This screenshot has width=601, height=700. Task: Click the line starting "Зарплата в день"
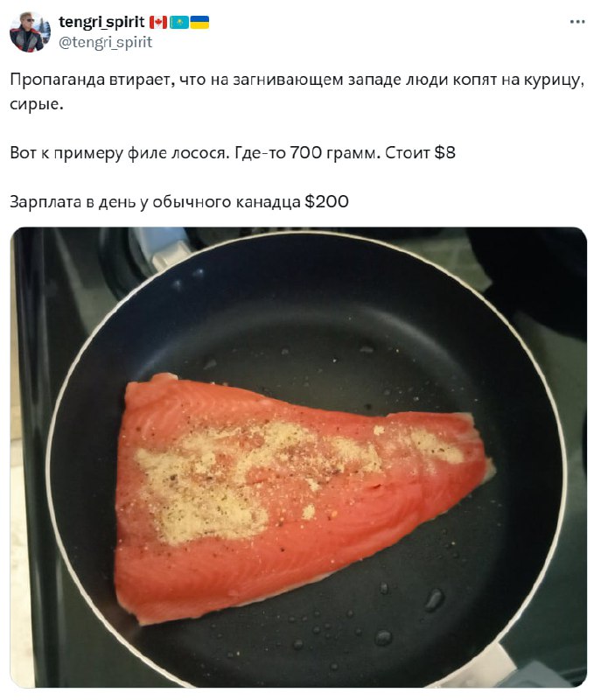coord(179,202)
